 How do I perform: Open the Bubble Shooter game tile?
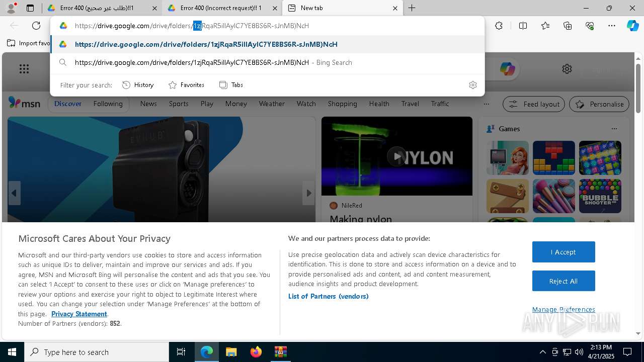tap(600, 196)
